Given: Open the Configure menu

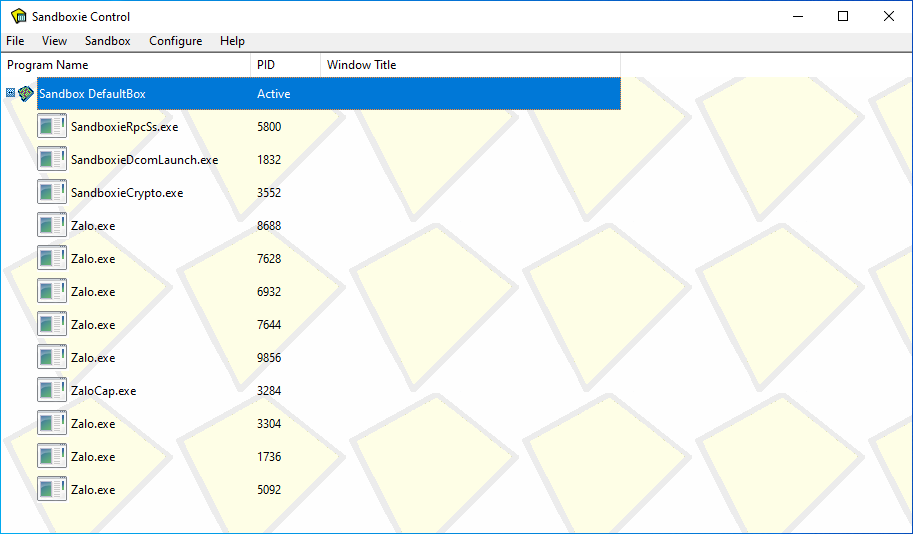Looking at the screenshot, I should coord(175,41).
